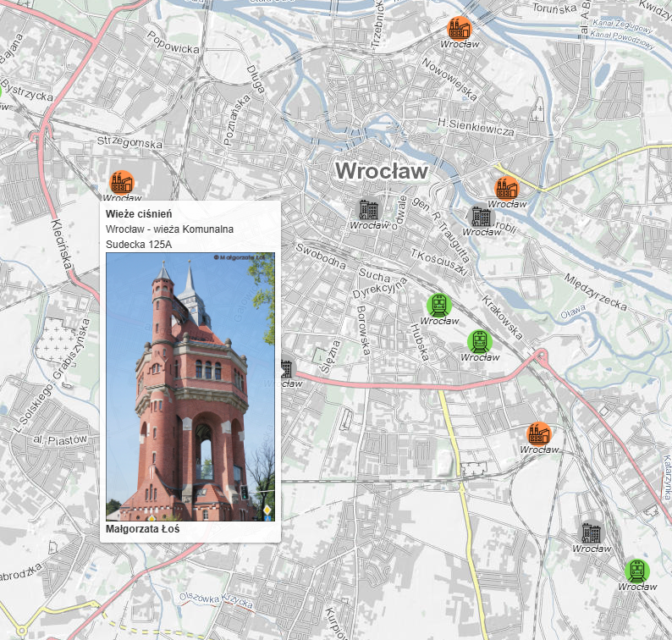Open the grey building marker beside the 'robli' label
The width and height of the screenshot is (672, 640).
pos(482,217)
